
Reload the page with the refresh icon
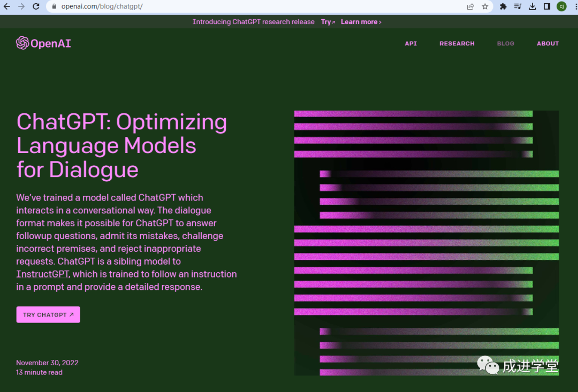click(x=36, y=6)
